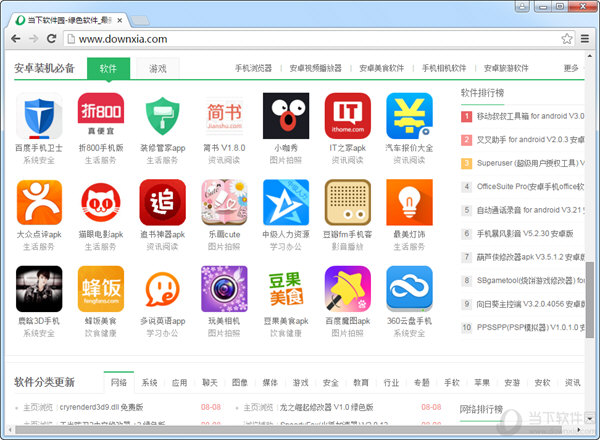The width and height of the screenshot is (600, 440).
Task: Click the forward navigation arrow
Action: coord(34,39)
